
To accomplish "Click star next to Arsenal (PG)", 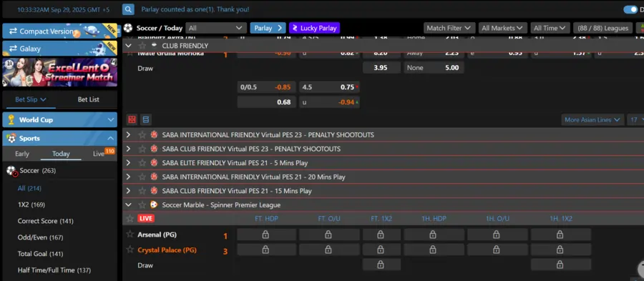I will point(130,235).
